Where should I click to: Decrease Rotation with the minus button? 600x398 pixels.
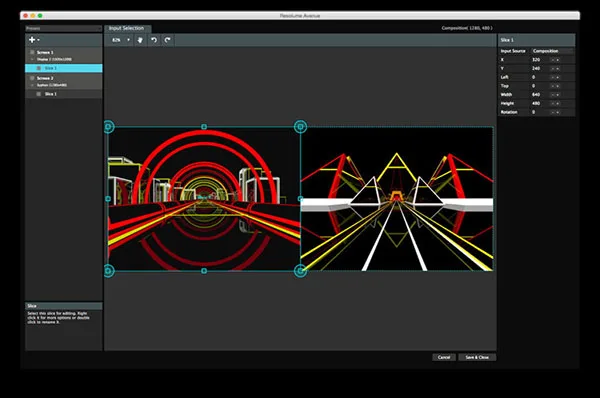point(553,112)
